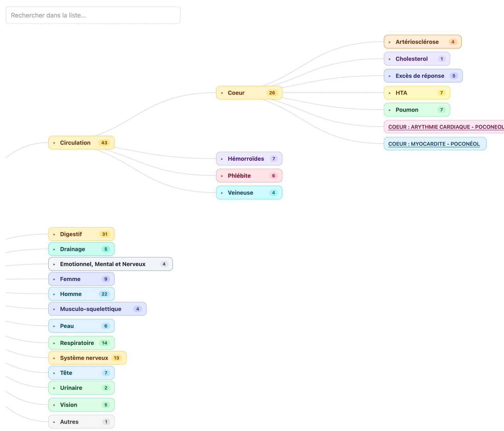Expand the Musculo-squelettique node arrow
Image resolution: width=504 pixels, height=431 pixels.
coord(54,309)
